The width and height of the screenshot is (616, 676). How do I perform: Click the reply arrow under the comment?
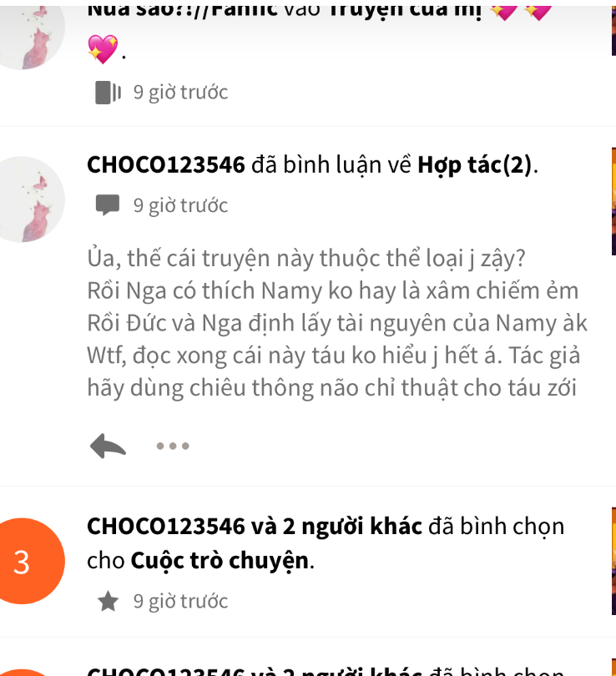click(108, 446)
